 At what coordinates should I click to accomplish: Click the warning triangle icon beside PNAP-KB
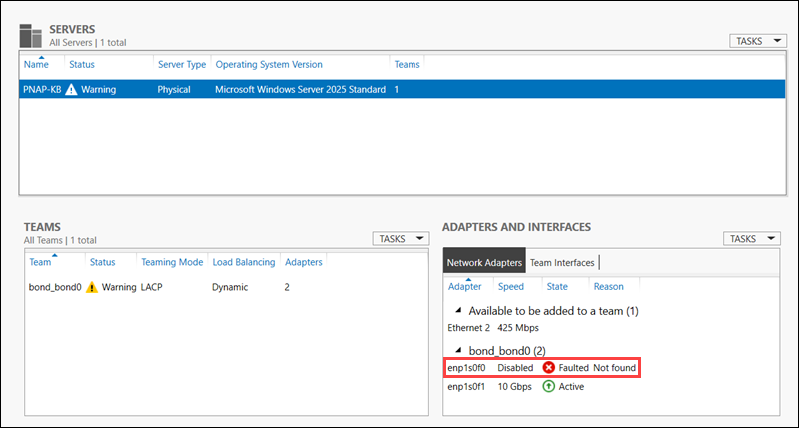click(x=72, y=90)
